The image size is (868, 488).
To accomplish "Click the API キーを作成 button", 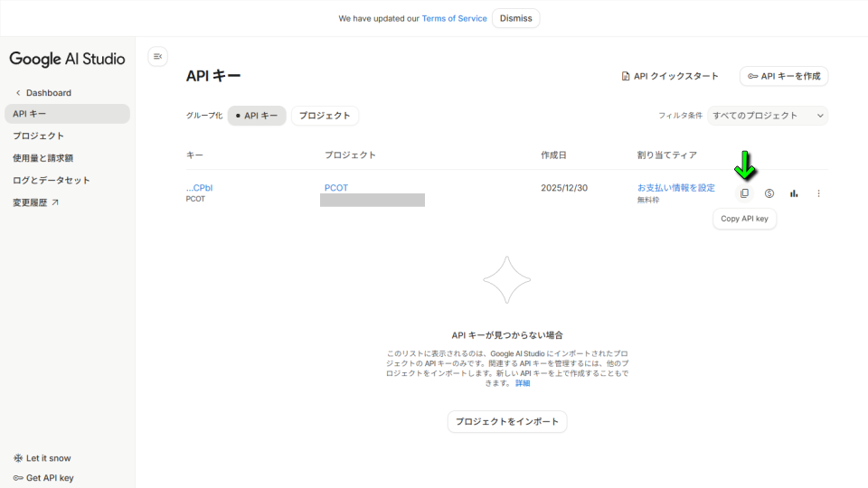I will (x=783, y=77).
